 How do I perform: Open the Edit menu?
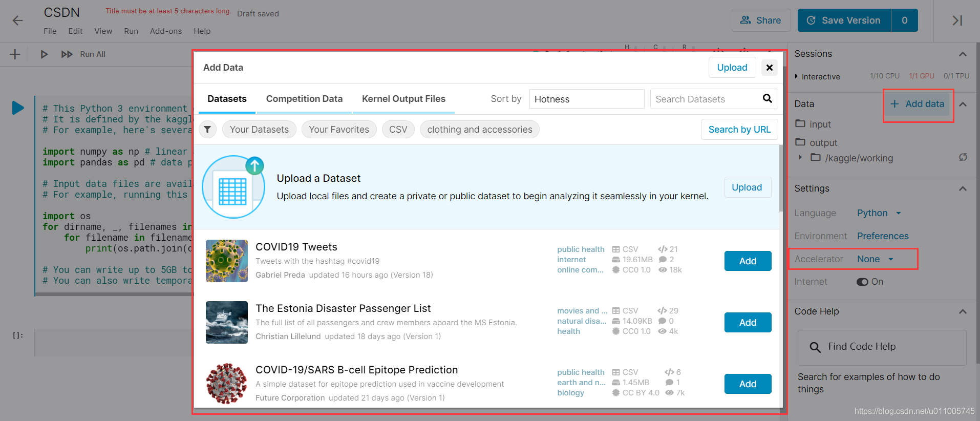pyautogui.click(x=75, y=31)
